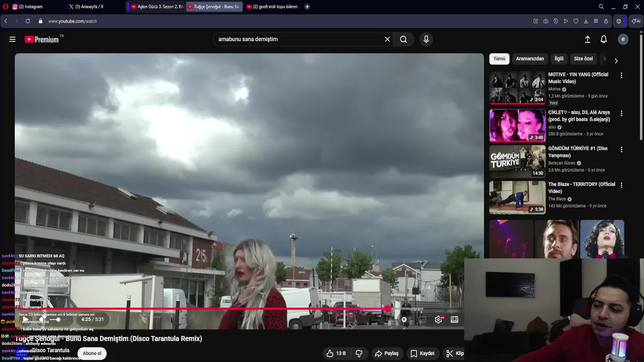Open the Create upload icon

pyautogui.click(x=587, y=39)
